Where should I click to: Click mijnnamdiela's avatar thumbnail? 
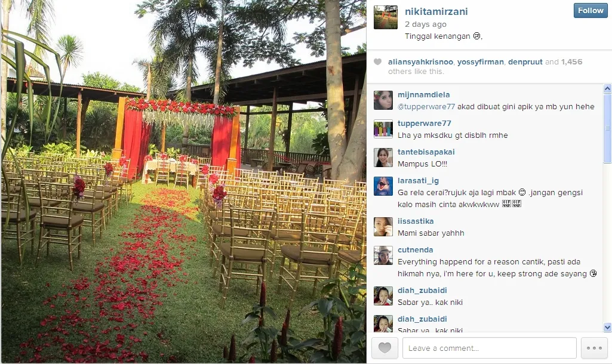[383, 100]
